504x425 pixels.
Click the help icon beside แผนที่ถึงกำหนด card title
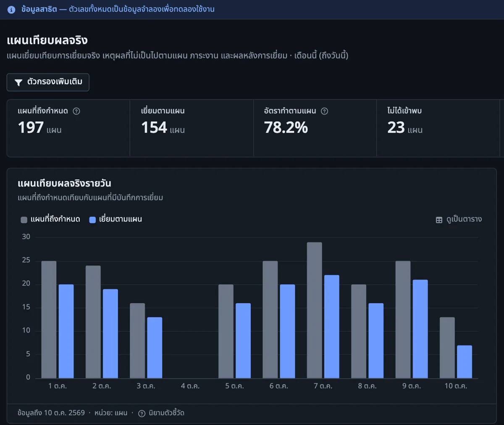76,111
